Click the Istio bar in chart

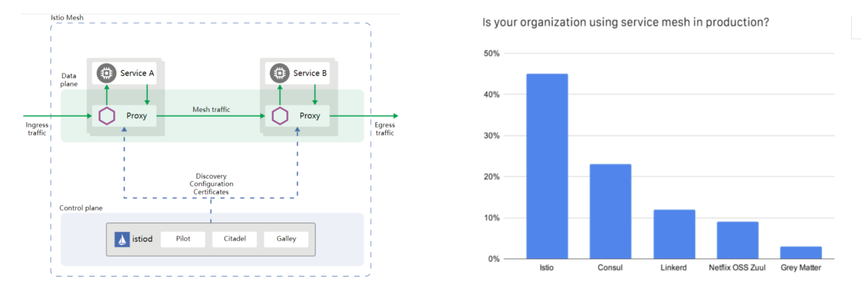click(x=547, y=166)
